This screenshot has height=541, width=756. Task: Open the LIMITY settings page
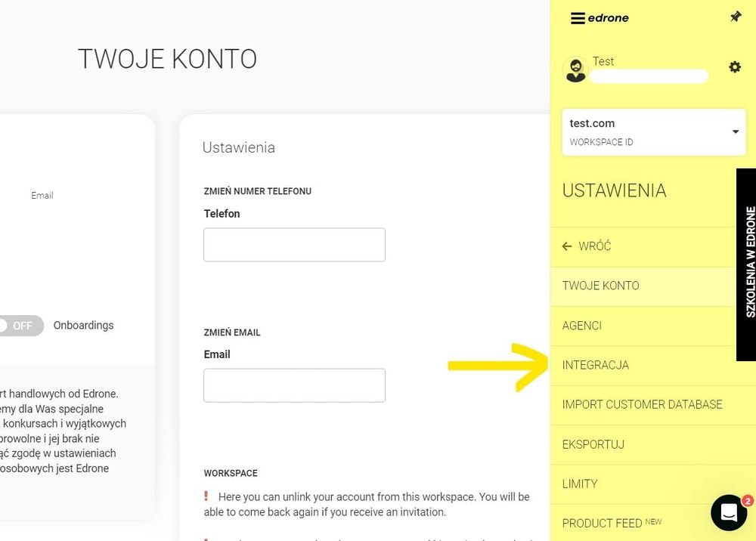pyautogui.click(x=580, y=484)
